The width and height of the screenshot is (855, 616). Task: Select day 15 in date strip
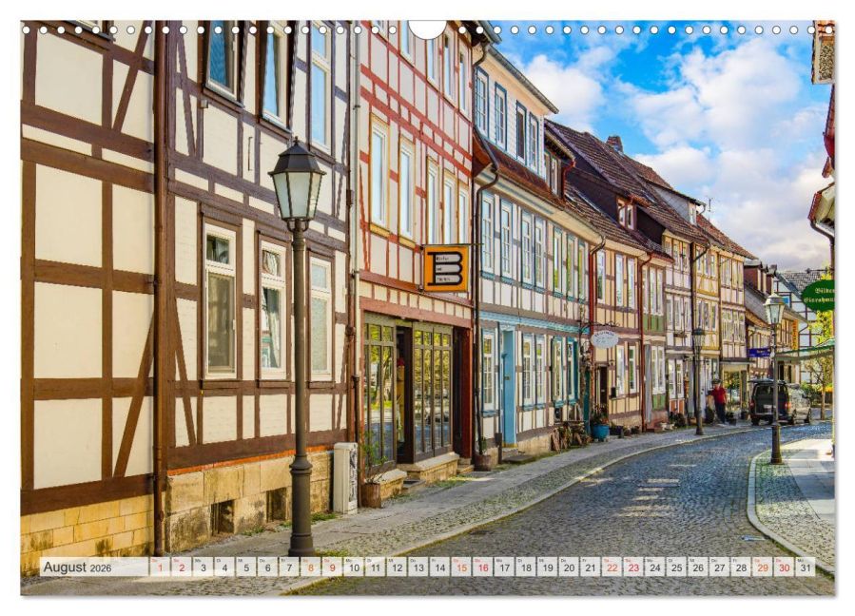point(461,568)
